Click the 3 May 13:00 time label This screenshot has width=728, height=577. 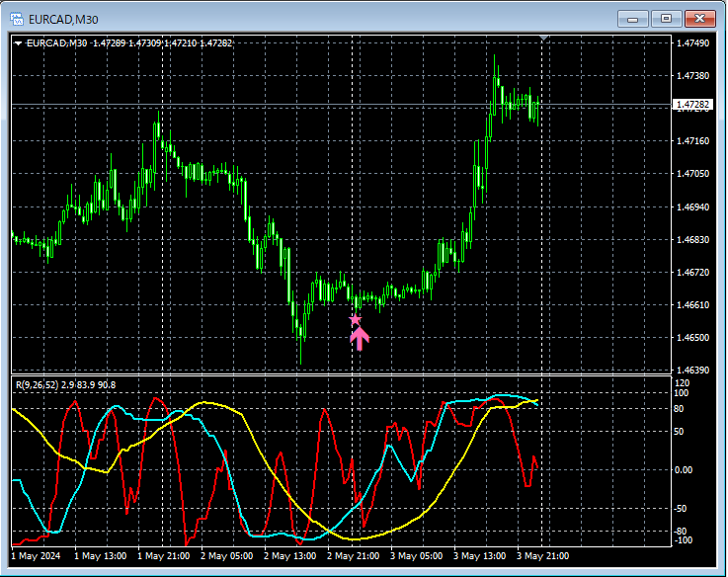point(481,556)
